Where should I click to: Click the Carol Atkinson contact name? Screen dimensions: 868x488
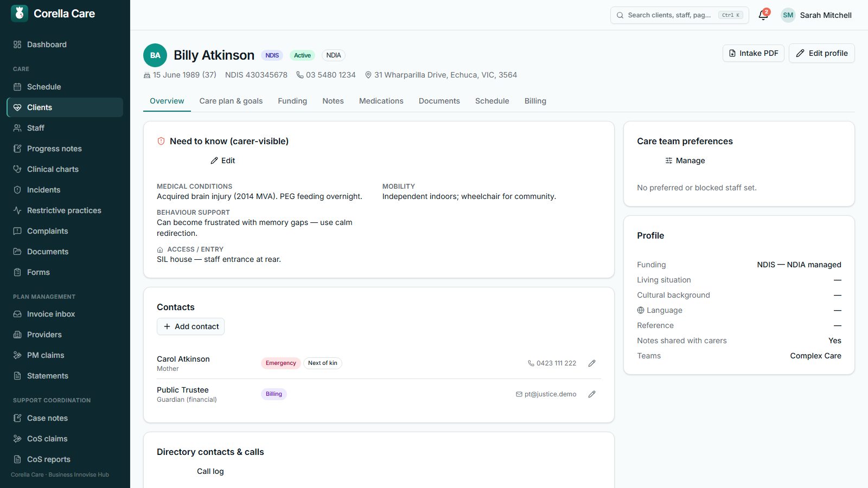coord(183,359)
